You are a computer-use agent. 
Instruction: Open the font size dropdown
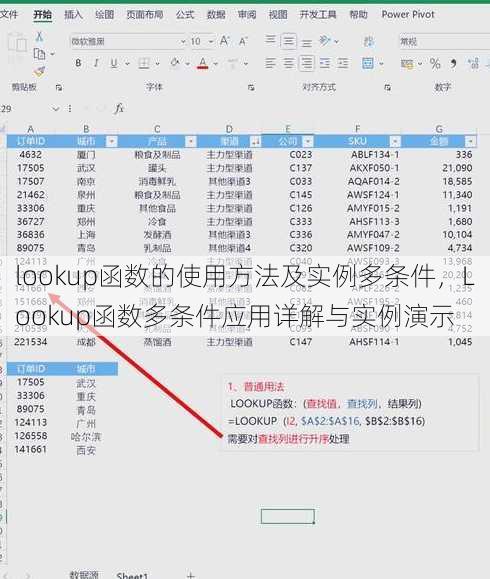(x=211, y=41)
